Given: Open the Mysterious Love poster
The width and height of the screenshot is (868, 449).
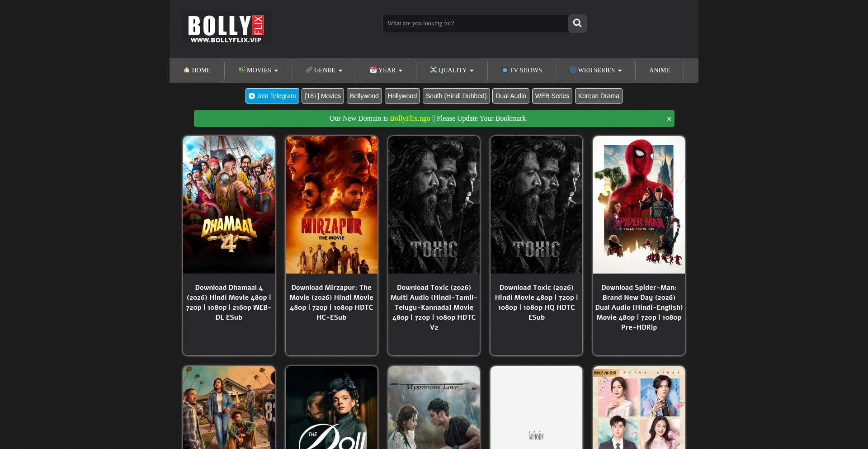Looking at the screenshot, I should [x=434, y=407].
